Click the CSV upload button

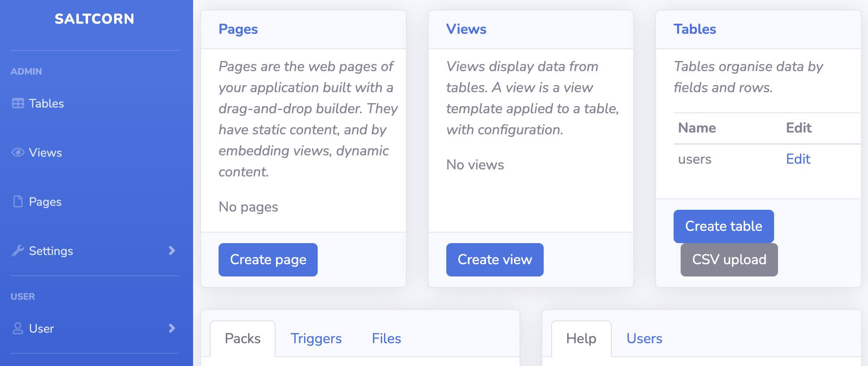(729, 260)
